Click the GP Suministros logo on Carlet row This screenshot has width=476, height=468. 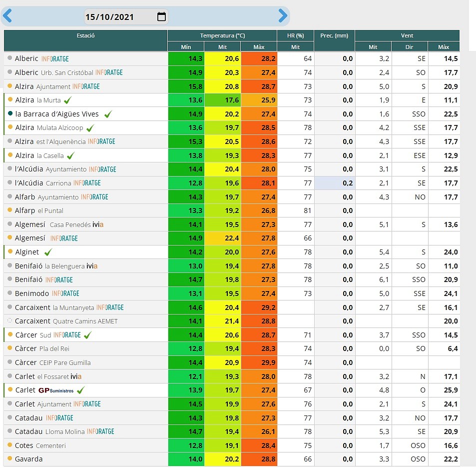56,390
